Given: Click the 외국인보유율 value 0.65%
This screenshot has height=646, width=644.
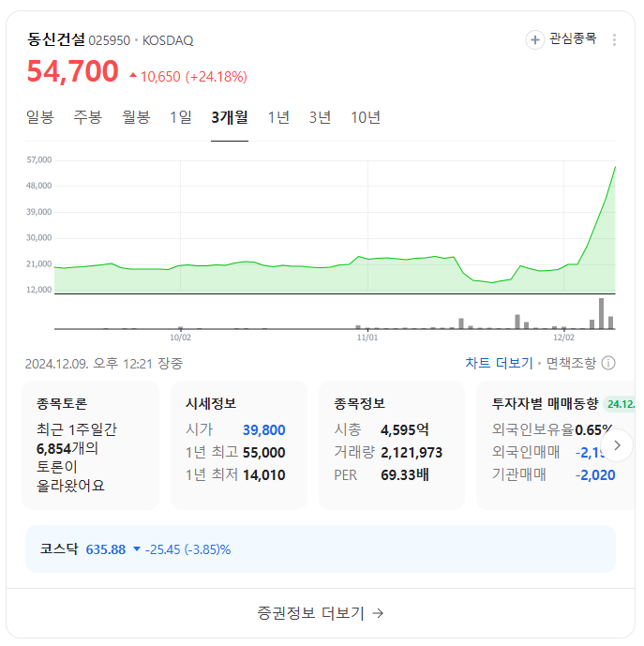Looking at the screenshot, I should (x=593, y=430).
